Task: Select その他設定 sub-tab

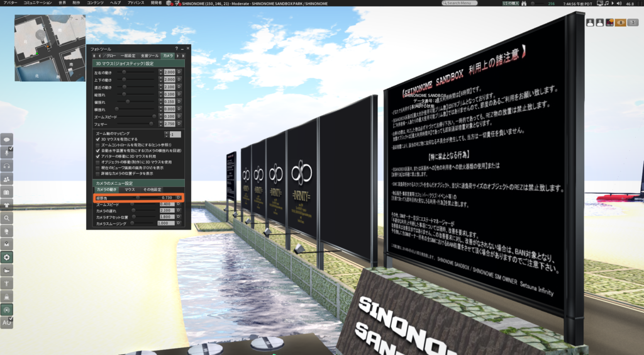Action: click(152, 189)
